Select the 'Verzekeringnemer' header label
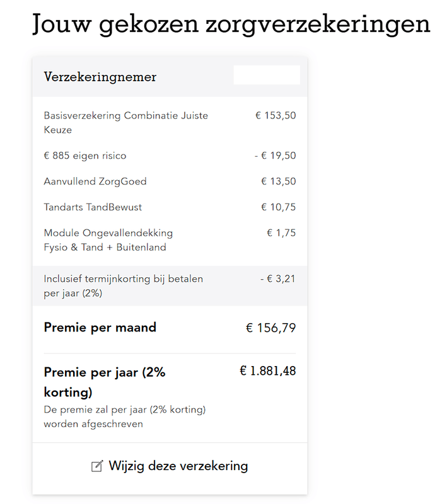 pyautogui.click(x=100, y=77)
